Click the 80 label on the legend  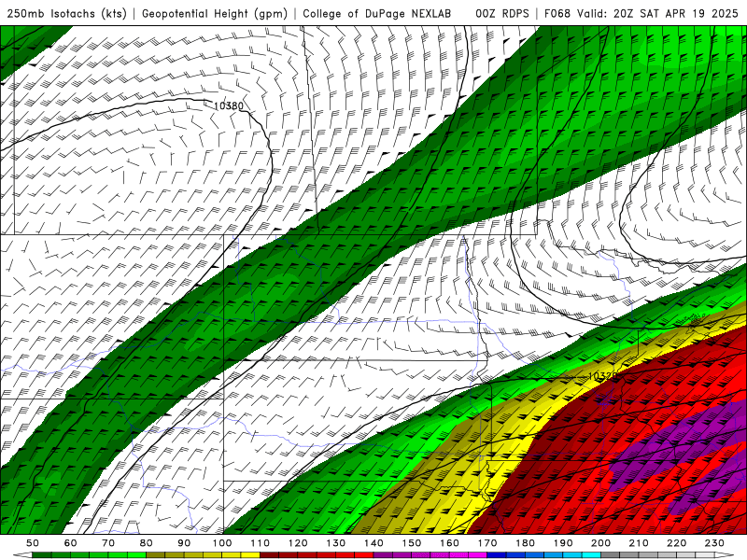tap(146, 543)
